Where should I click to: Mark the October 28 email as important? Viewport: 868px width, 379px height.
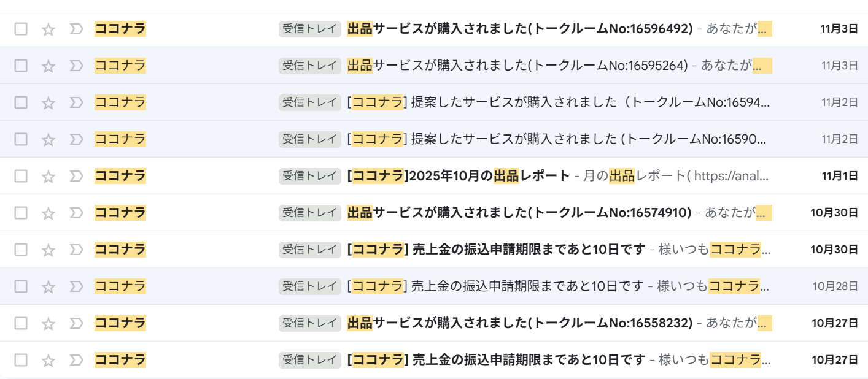tap(76, 286)
